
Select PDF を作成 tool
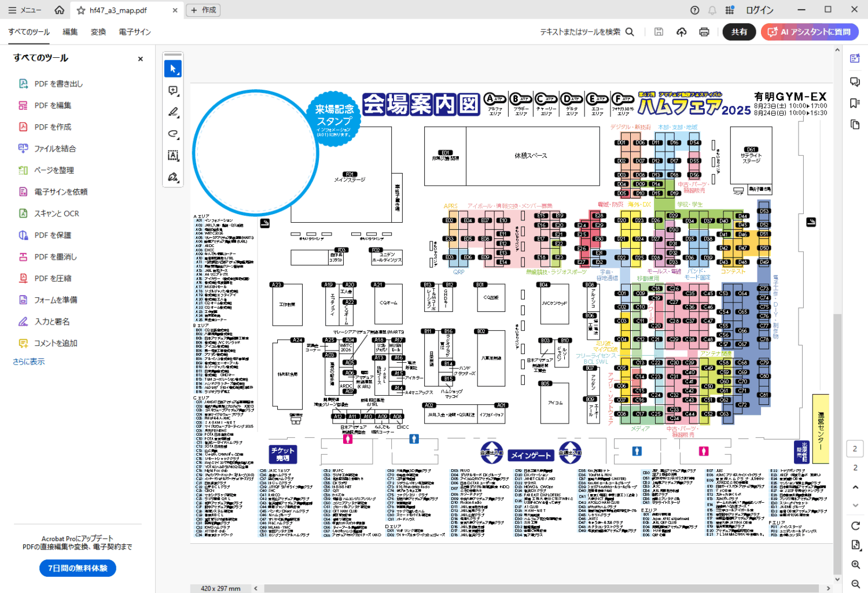(53, 127)
